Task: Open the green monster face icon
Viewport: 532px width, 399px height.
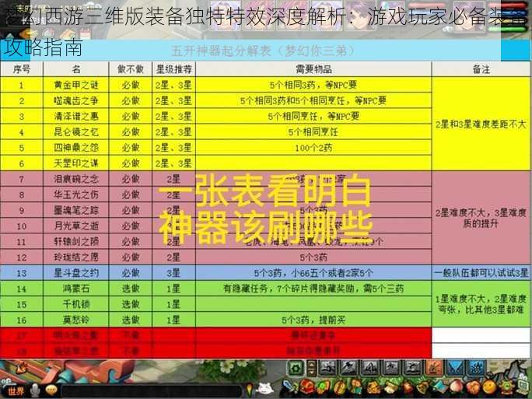Action: coord(506,388)
